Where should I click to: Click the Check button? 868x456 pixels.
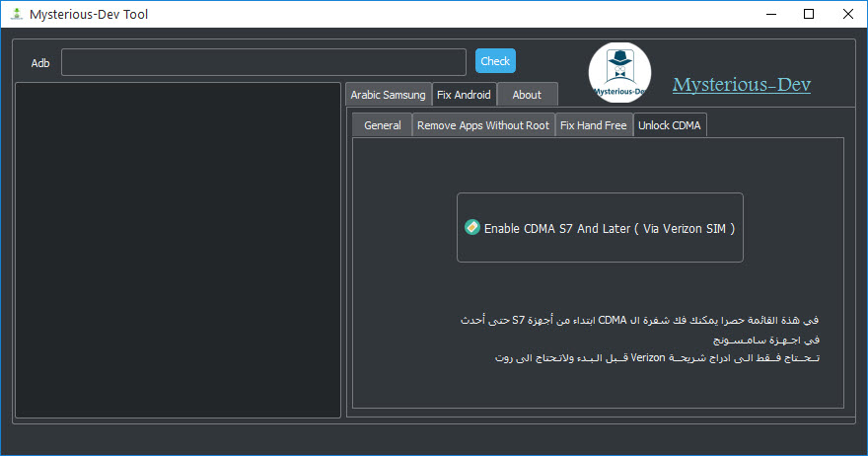(495, 61)
